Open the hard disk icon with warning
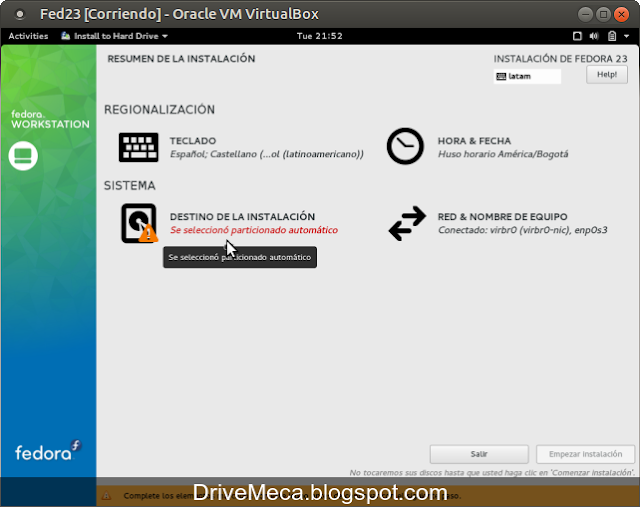640x507 pixels. 139,223
